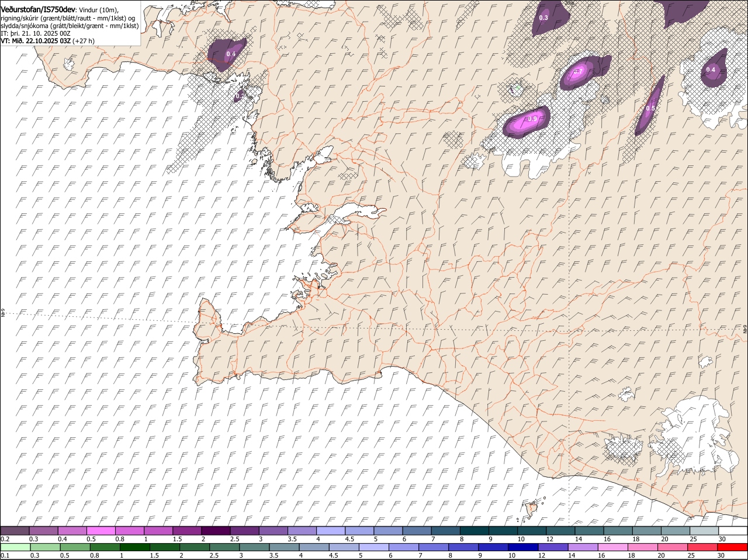The width and height of the screenshot is (748, 560).
Task: Select bottom legend swatch between 20 and 25
Action: (x=673, y=547)
